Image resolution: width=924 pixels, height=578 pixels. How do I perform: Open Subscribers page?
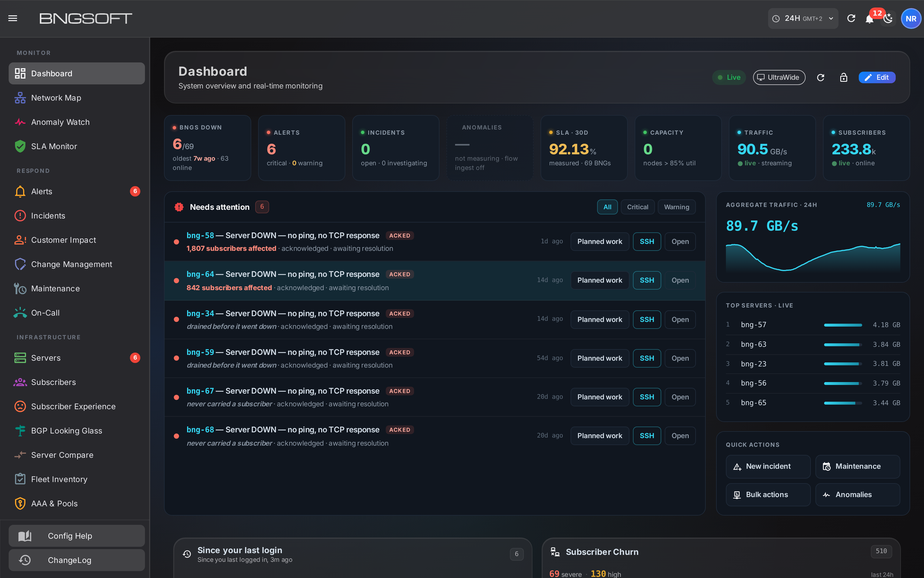point(77,382)
